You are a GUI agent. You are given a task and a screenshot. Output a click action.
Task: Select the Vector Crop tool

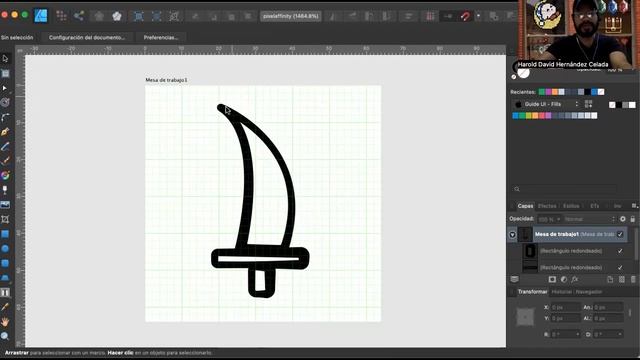[5, 219]
